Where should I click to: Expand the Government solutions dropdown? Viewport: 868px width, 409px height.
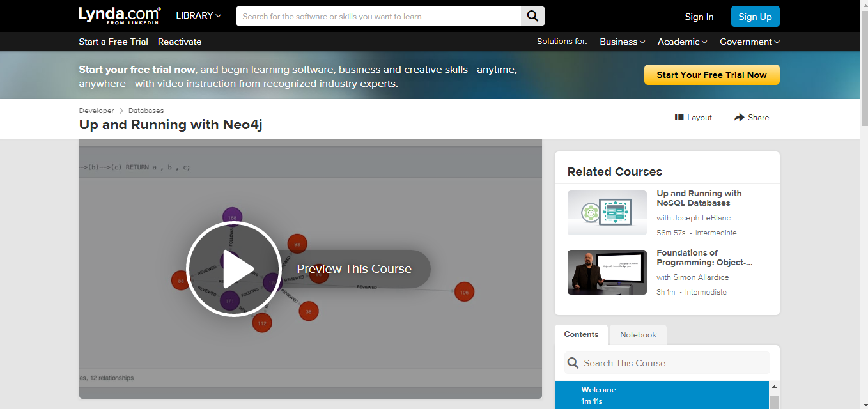pyautogui.click(x=750, y=42)
